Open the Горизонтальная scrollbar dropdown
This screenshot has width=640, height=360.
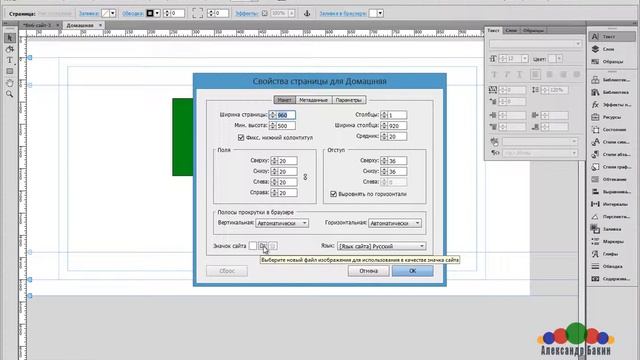coord(395,223)
